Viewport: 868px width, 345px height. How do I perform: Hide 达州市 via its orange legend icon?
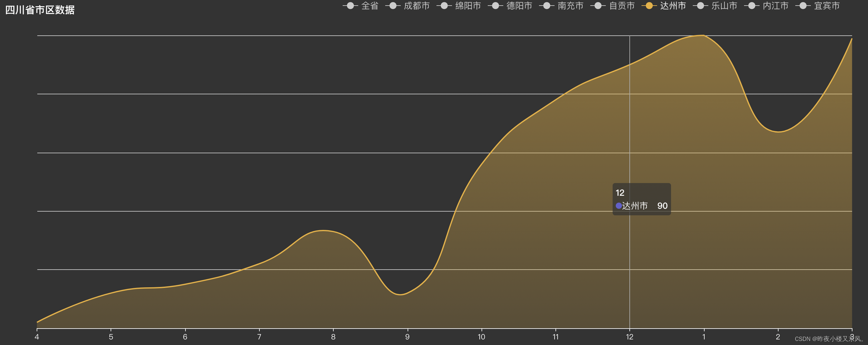point(649,6)
